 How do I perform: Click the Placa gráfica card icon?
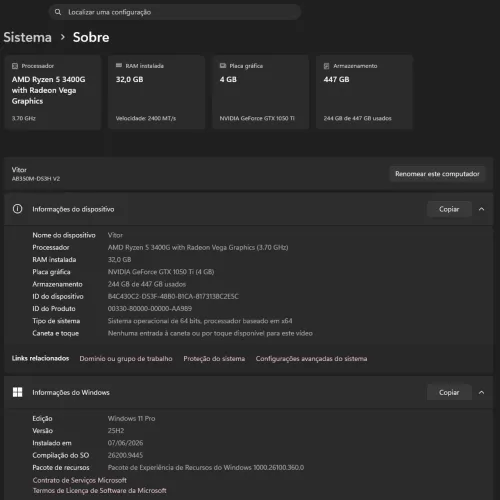pyautogui.click(x=223, y=66)
